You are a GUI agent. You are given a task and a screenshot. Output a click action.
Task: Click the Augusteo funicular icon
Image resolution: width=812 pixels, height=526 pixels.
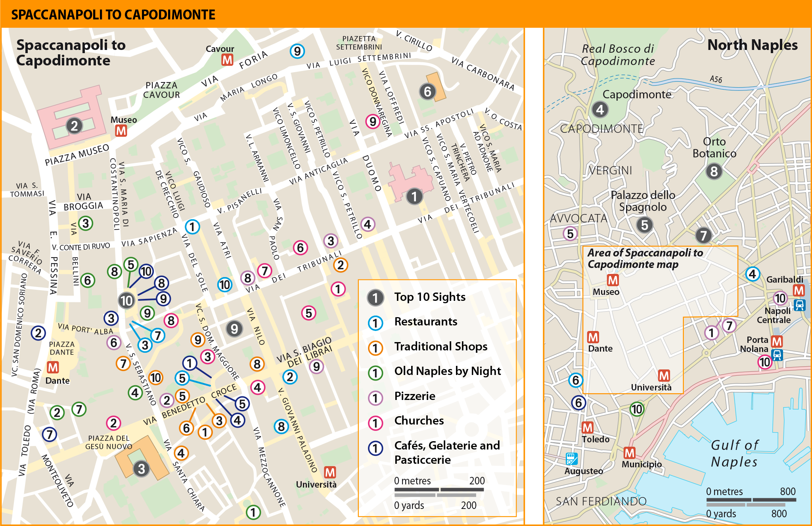click(571, 459)
